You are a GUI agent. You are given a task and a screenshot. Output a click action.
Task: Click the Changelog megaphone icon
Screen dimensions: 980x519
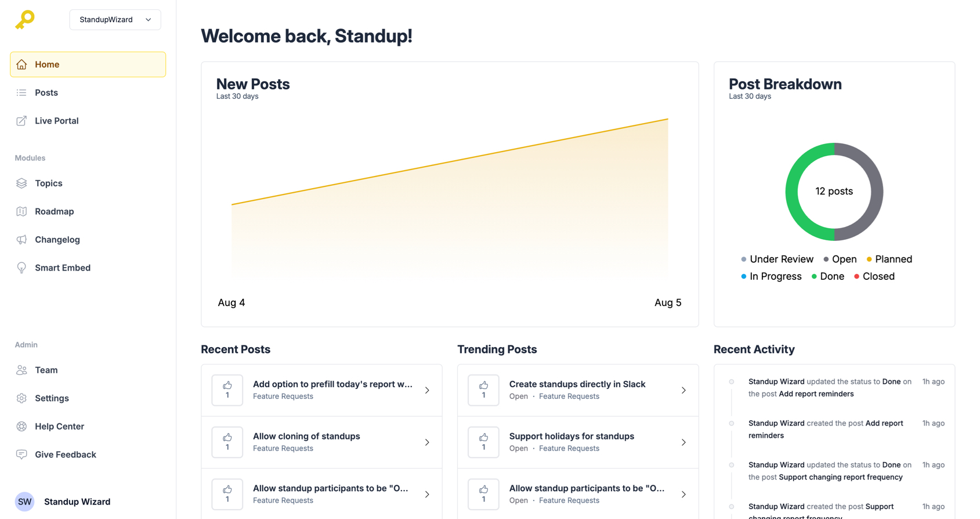[x=21, y=240]
